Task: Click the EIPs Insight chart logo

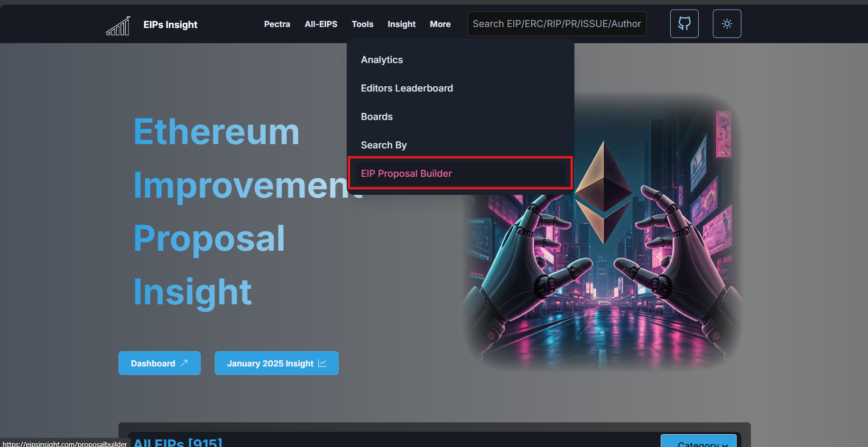Action: pos(118,25)
